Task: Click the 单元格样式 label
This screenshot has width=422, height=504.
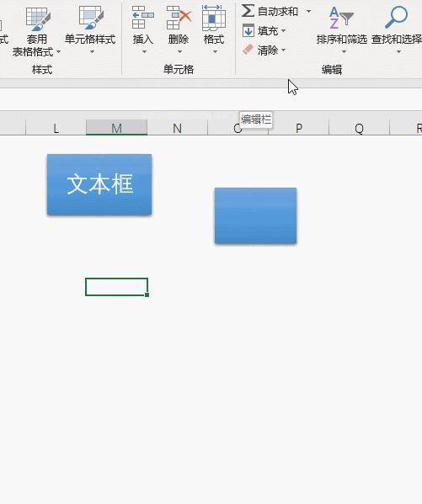Action: pos(90,40)
